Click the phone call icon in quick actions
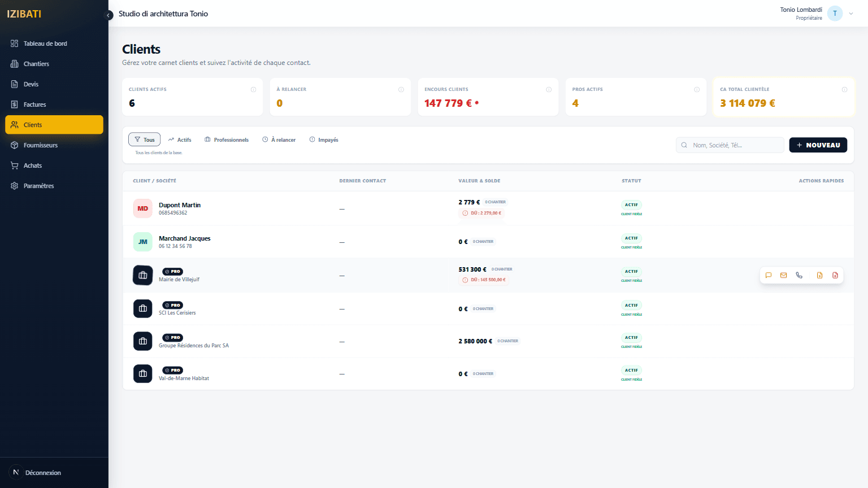Image resolution: width=868 pixels, height=488 pixels. (x=799, y=276)
